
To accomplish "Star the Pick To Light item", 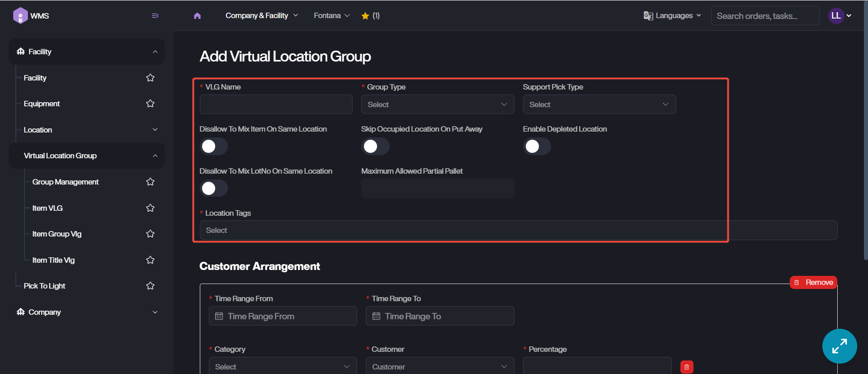I will pos(150,286).
